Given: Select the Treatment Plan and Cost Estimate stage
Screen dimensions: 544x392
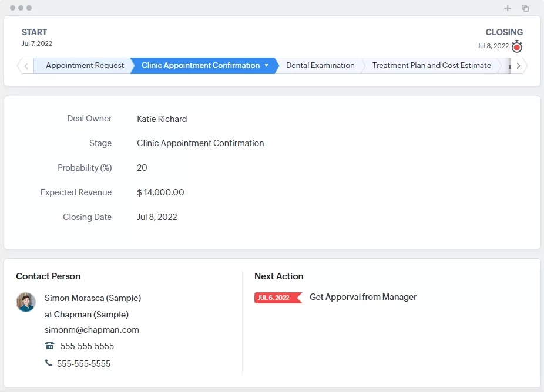Looking at the screenshot, I should [x=431, y=66].
